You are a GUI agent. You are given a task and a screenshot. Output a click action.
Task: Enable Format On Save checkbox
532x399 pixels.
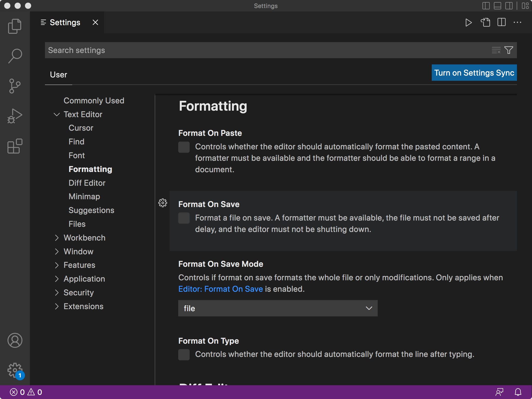[x=183, y=217]
